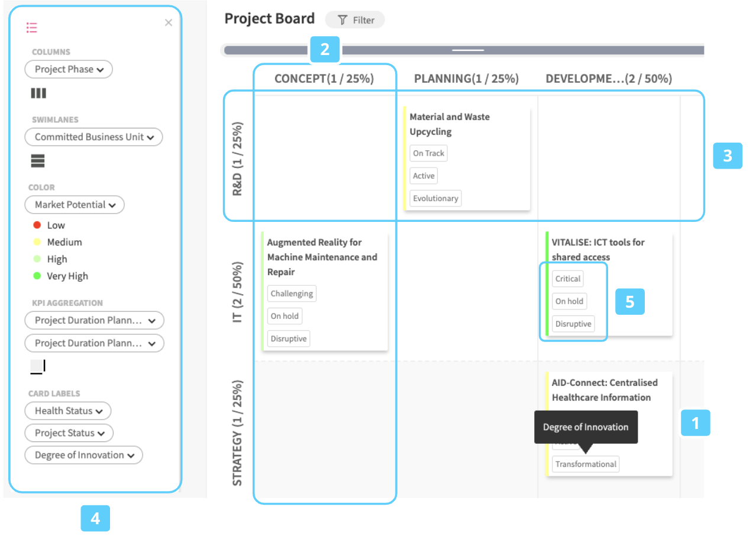756x542 pixels.
Task: Expand the Committed Business Unit dropdown
Action: click(93, 137)
